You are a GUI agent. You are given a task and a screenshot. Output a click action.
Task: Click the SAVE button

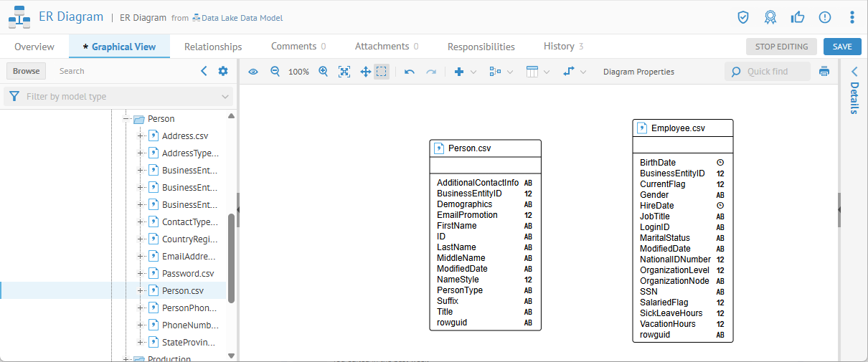(x=842, y=47)
